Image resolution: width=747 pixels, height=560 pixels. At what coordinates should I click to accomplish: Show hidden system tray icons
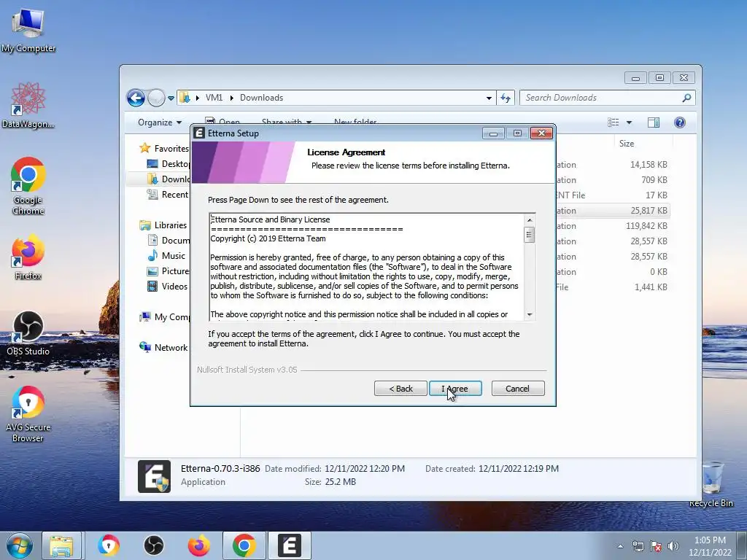tap(620, 546)
